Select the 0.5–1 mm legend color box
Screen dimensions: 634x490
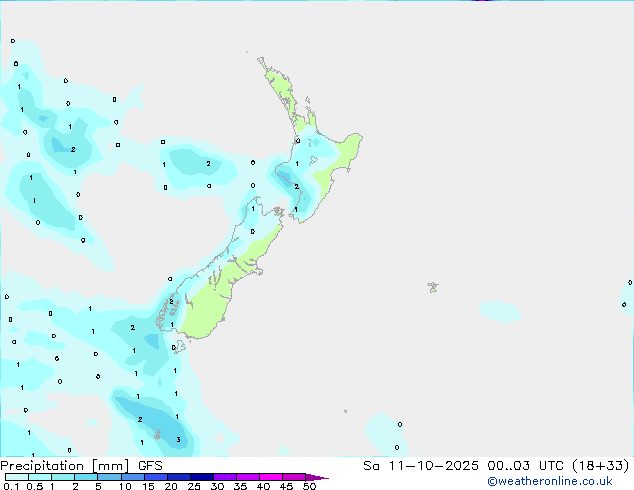point(40,477)
